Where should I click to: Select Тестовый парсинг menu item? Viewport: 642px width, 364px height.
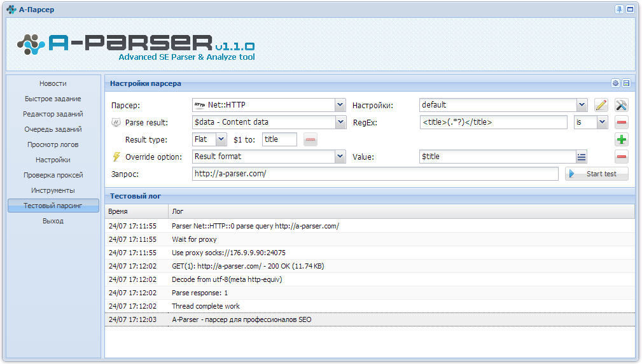click(x=53, y=206)
